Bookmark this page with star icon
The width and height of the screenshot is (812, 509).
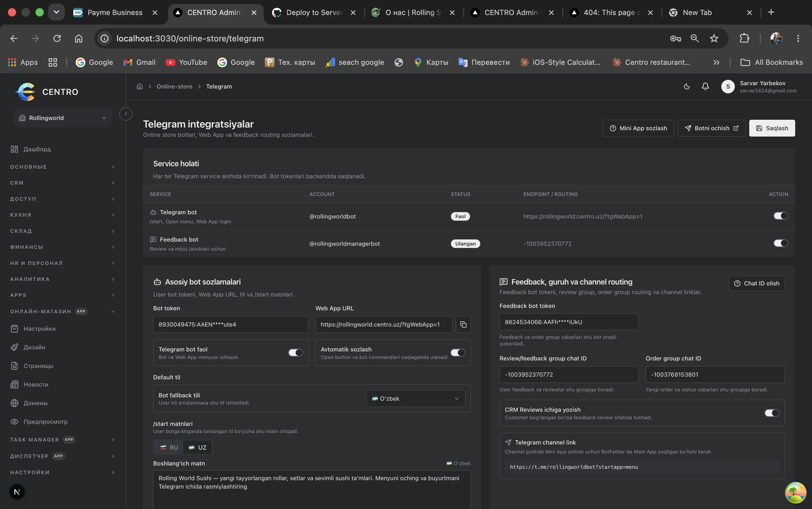[x=714, y=38]
